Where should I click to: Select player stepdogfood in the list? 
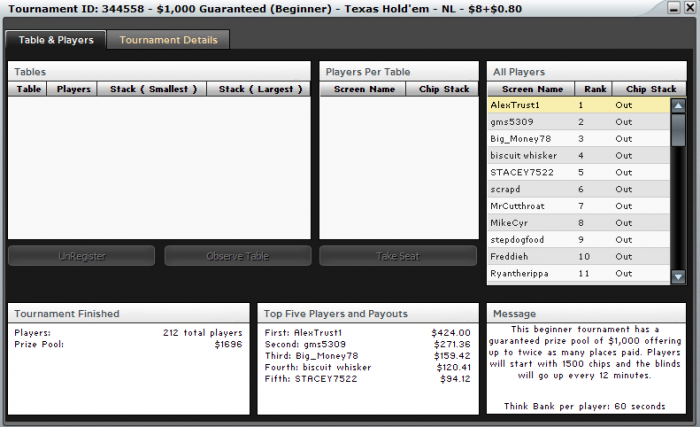pos(579,240)
